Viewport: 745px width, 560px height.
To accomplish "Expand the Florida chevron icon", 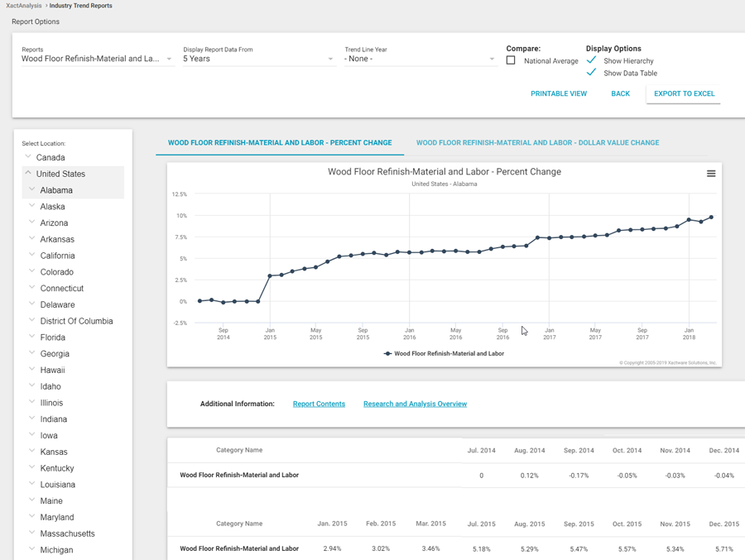I will coord(32,337).
